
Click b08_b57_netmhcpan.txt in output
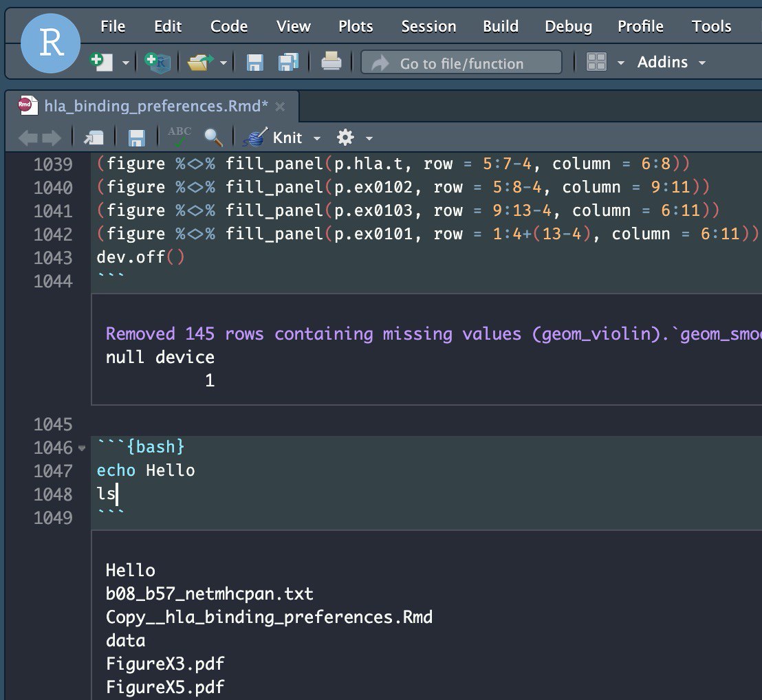210,593
